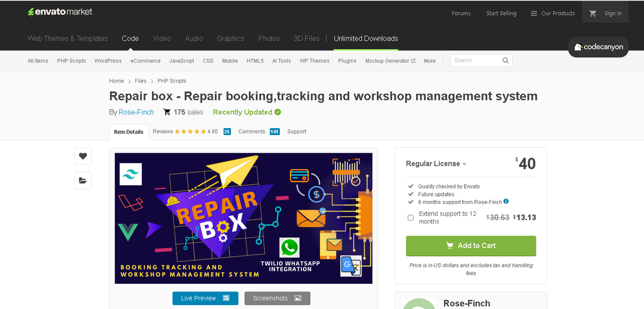Click Sign In in header

click(613, 14)
